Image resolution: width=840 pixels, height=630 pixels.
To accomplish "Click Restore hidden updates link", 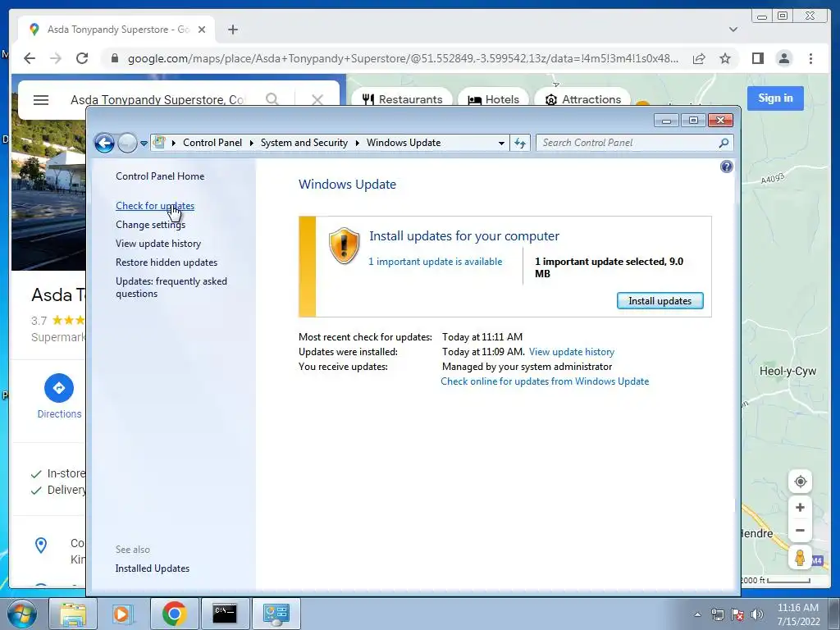I will click(x=166, y=262).
